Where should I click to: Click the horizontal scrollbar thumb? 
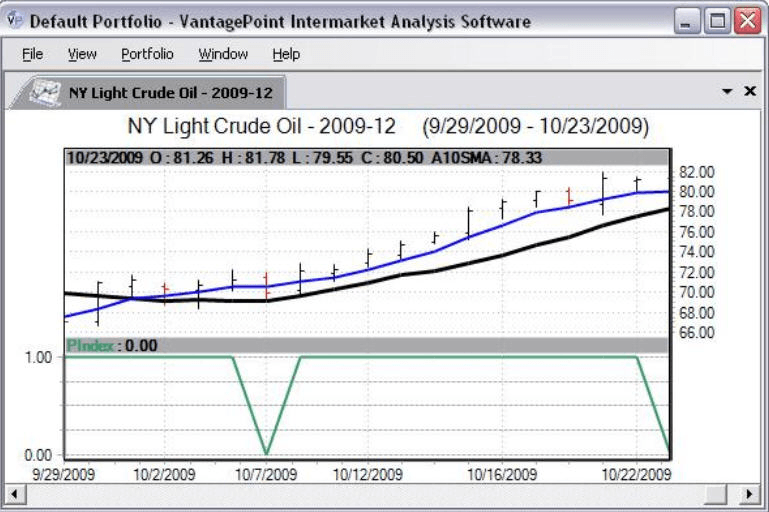click(715, 494)
